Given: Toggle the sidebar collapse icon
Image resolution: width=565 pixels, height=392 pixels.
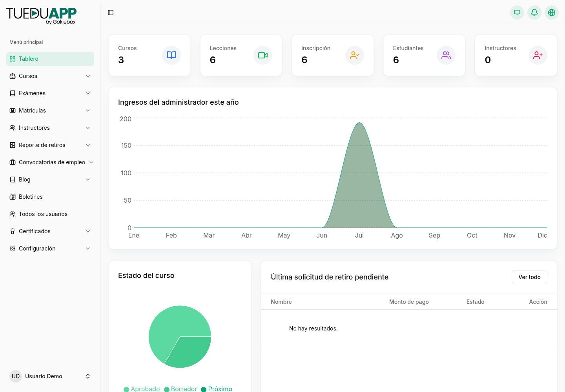Looking at the screenshot, I should click(111, 13).
